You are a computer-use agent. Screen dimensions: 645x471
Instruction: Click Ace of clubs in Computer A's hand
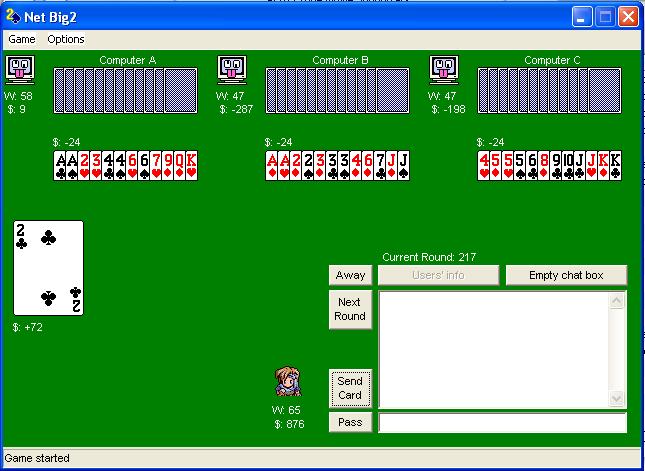tap(60, 165)
